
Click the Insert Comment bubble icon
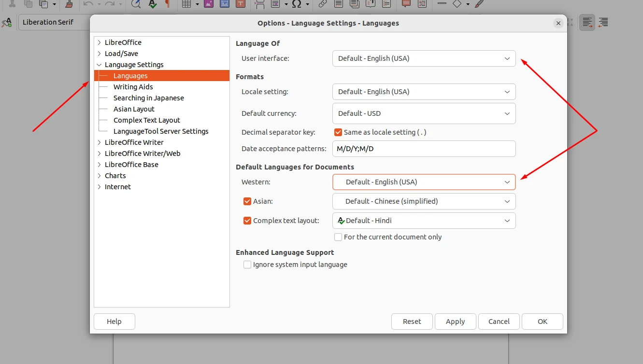pos(406,4)
